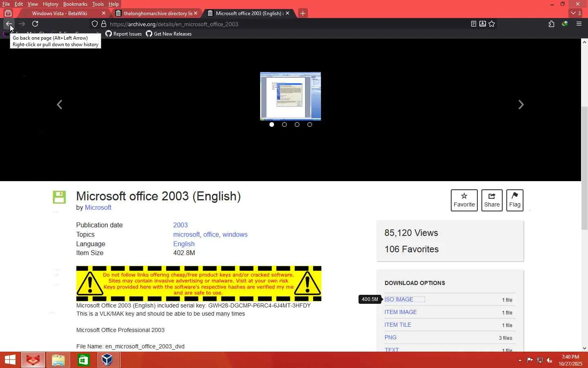Image resolution: width=588 pixels, height=368 pixels.
Task: Open the browser hamburger menu
Action: tap(579, 24)
